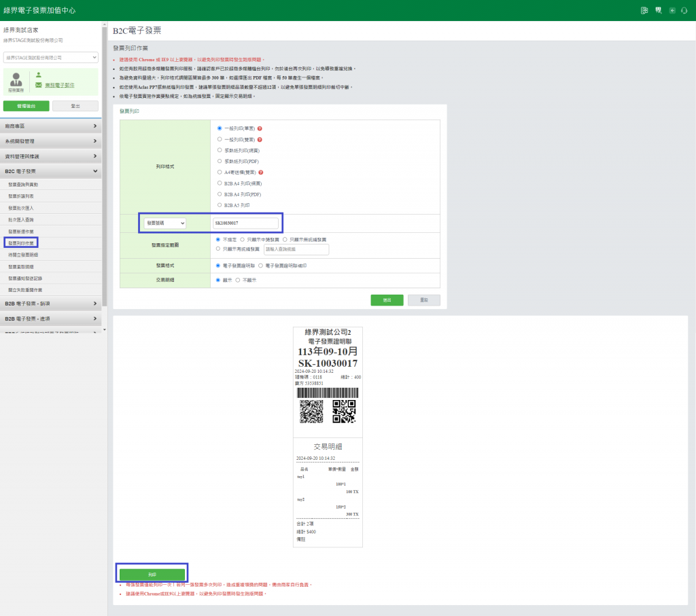Click help icon beside A4寄送檔(雙面)
Image resolution: width=696 pixels, height=616 pixels.
(x=261, y=173)
